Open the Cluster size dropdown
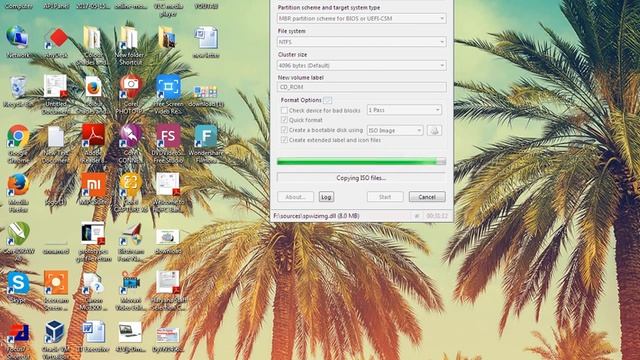The height and width of the screenshot is (360, 640). click(361, 65)
